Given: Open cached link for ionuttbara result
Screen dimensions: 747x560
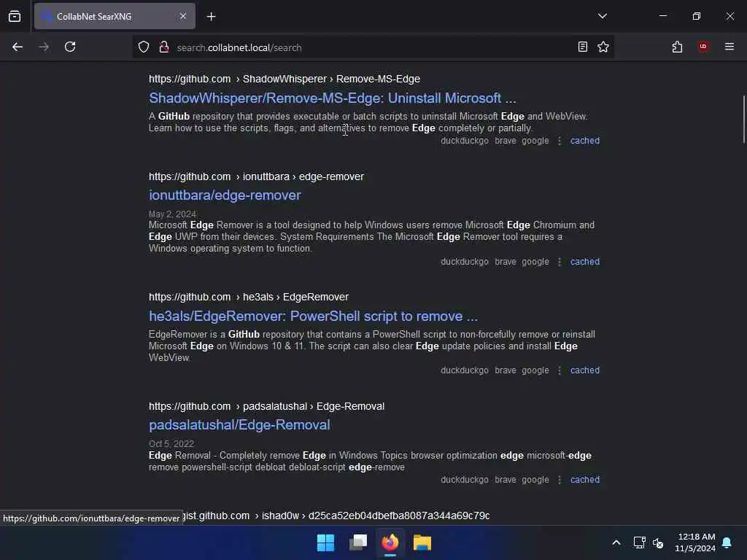Looking at the screenshot, I should coord(585,262).
